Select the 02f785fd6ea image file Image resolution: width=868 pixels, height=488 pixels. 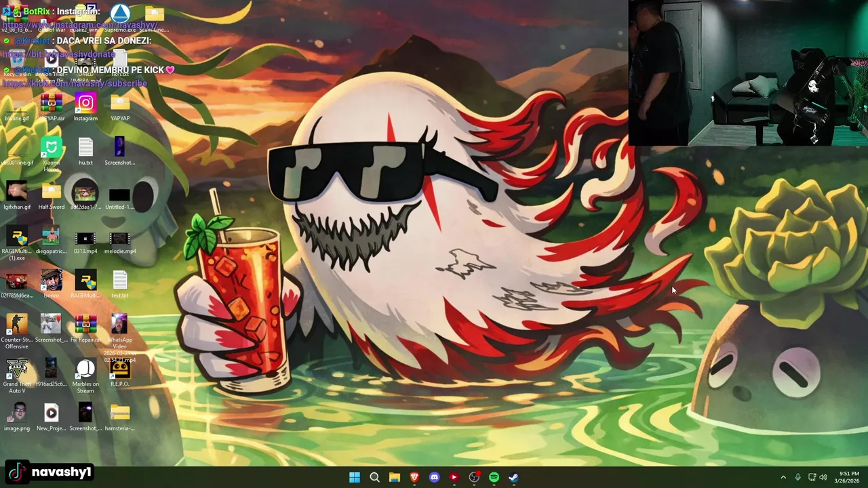(17, 285)
